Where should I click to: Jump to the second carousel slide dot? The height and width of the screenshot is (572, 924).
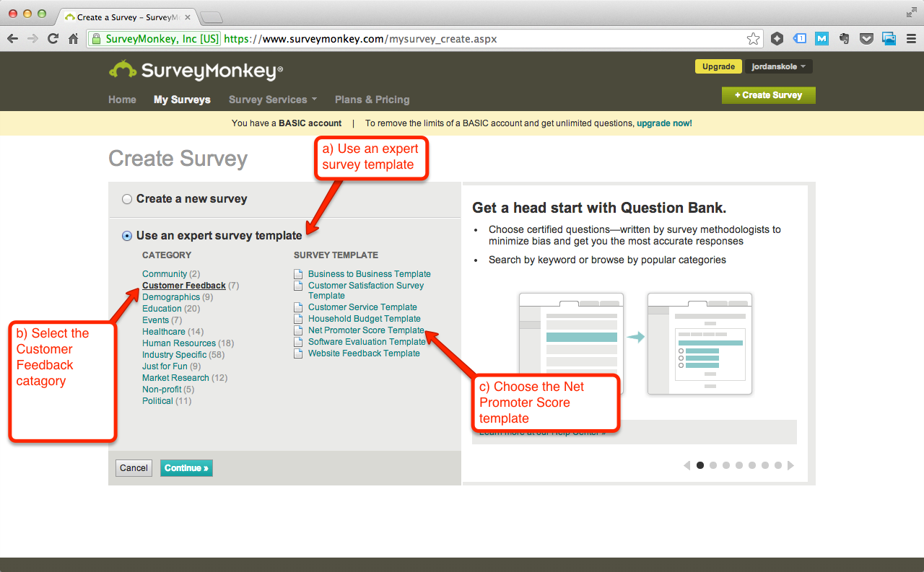713,465
